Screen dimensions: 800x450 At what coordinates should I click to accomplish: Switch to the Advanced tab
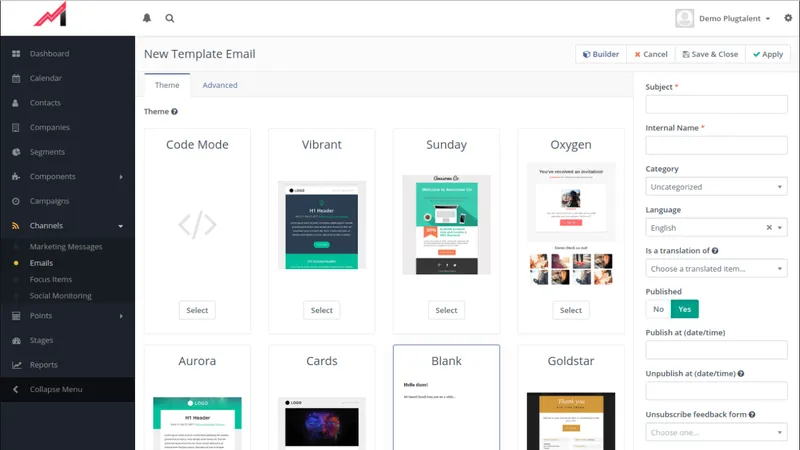pos(220,85)
